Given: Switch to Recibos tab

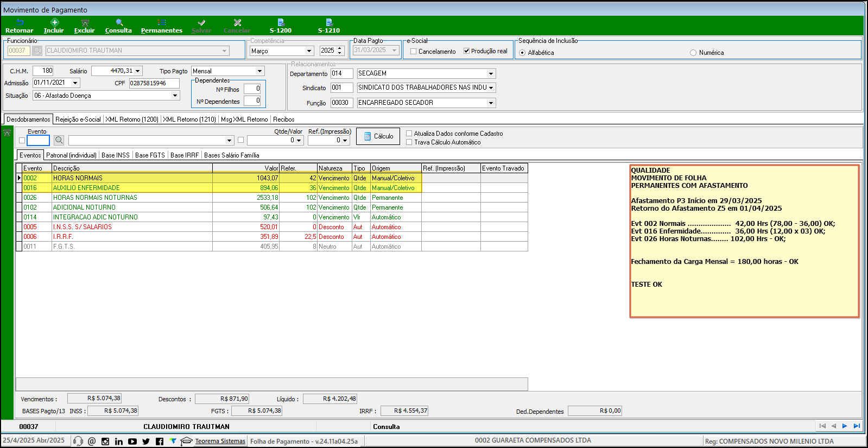Looking at the screenshot, I should [284, 119].
